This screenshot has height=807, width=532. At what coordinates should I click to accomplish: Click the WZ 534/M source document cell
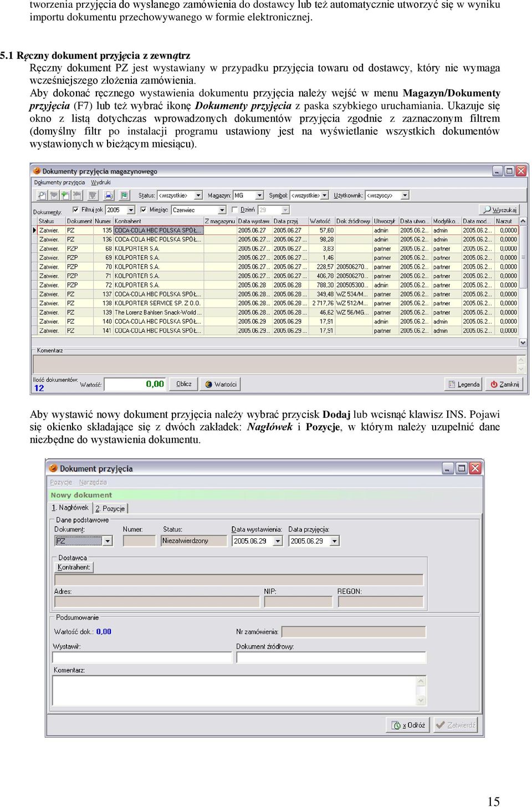point(352,294)
